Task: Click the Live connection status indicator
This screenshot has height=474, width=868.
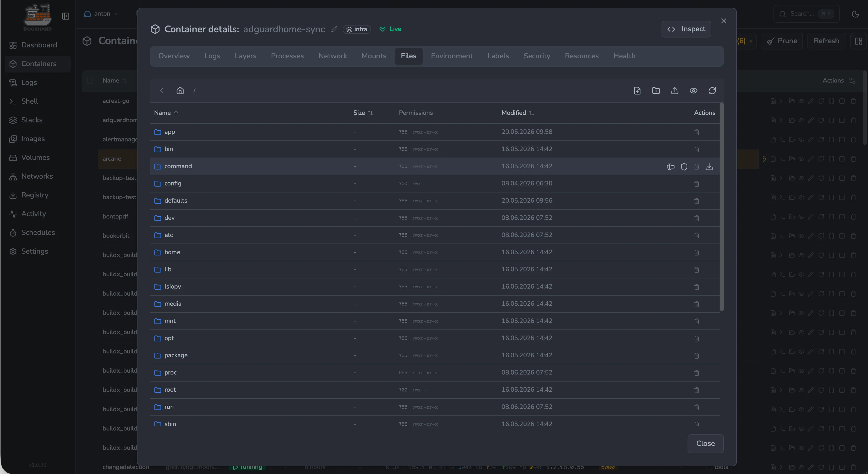Action: tap(390, 29)
